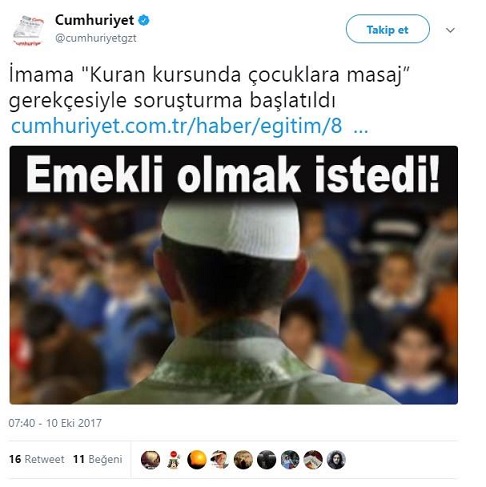The width and height of the screenshot is (486, 487).
Task: View the 11 Beğeni likes list
Action: click(x=98, y=459)
